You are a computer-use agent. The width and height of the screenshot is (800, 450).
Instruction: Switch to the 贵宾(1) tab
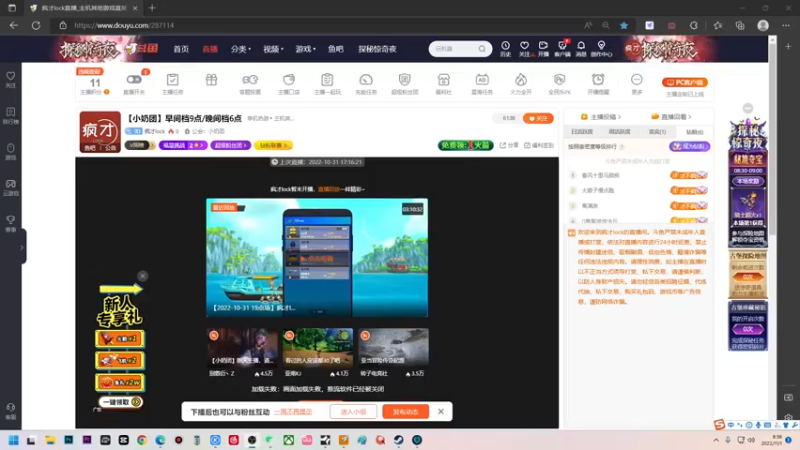(657, 132)
